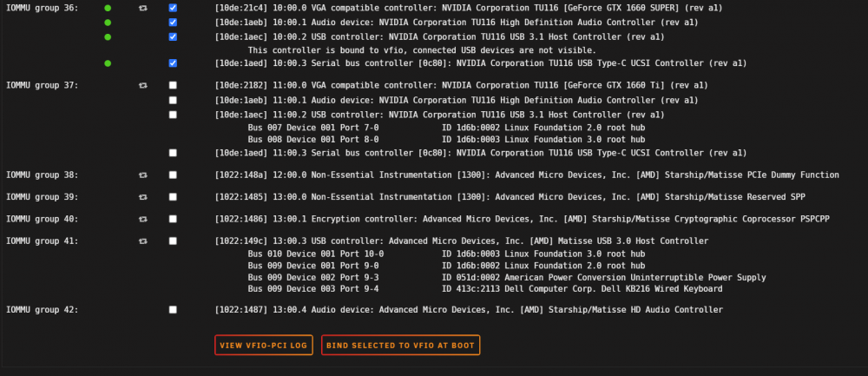This screenshot has width=868, height=376.
Task: Click the IOMMU group 38 label
Action: click(42, 175)
